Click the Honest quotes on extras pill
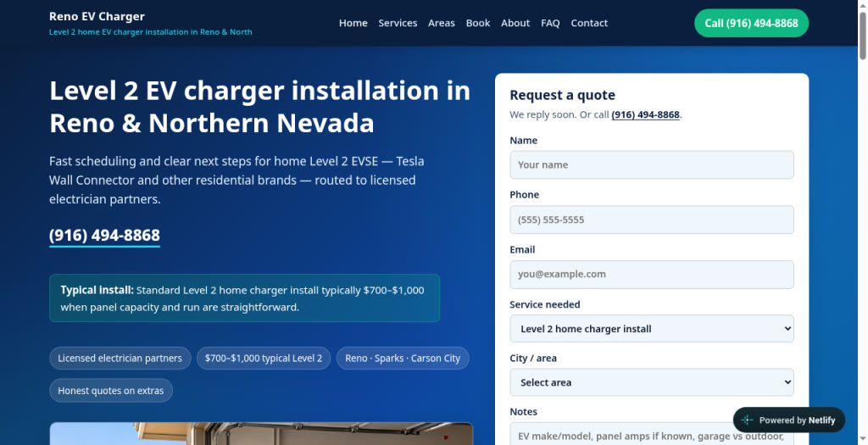This screenshot has height=445, width=868. (111, 390)
